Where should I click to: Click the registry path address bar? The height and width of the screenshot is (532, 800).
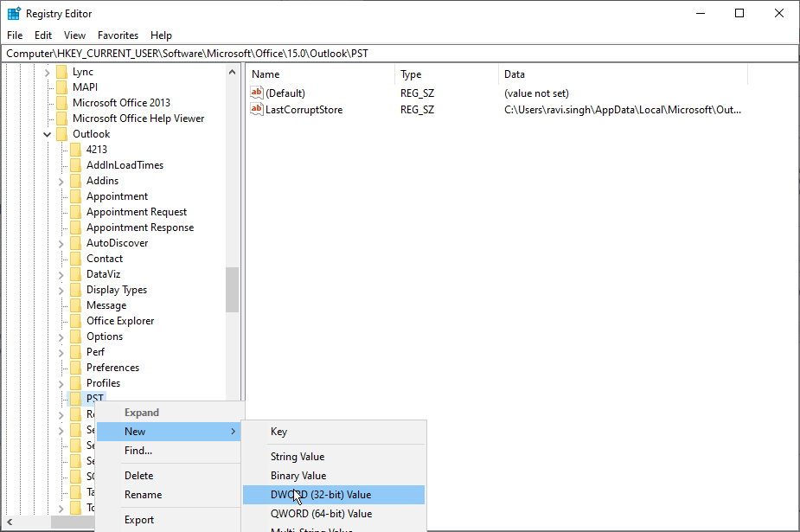tap(400, 54)
